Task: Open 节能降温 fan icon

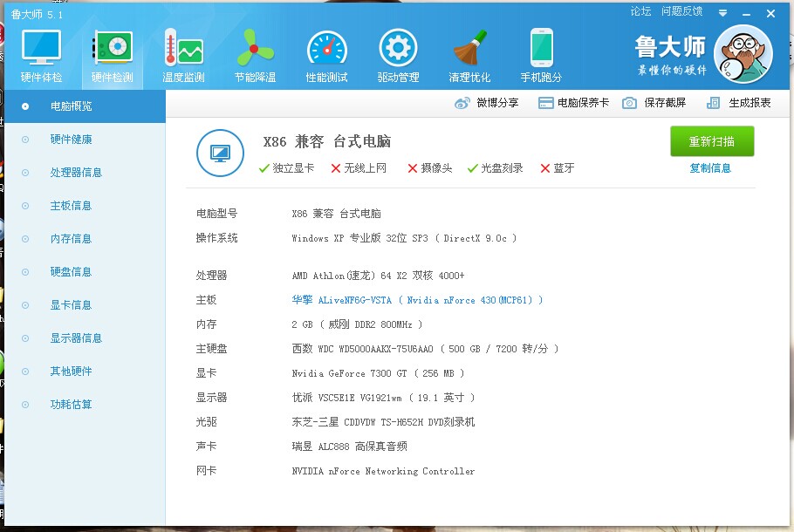Action: [x=255, y=47]
